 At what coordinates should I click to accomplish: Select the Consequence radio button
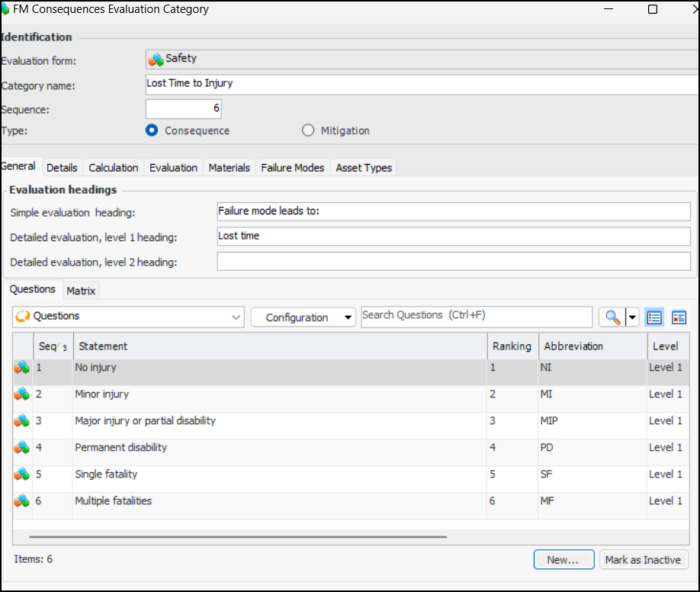(152, 130)
